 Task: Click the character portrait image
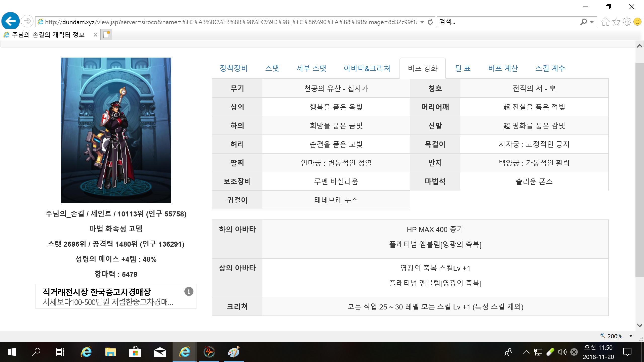click(116, 130)
